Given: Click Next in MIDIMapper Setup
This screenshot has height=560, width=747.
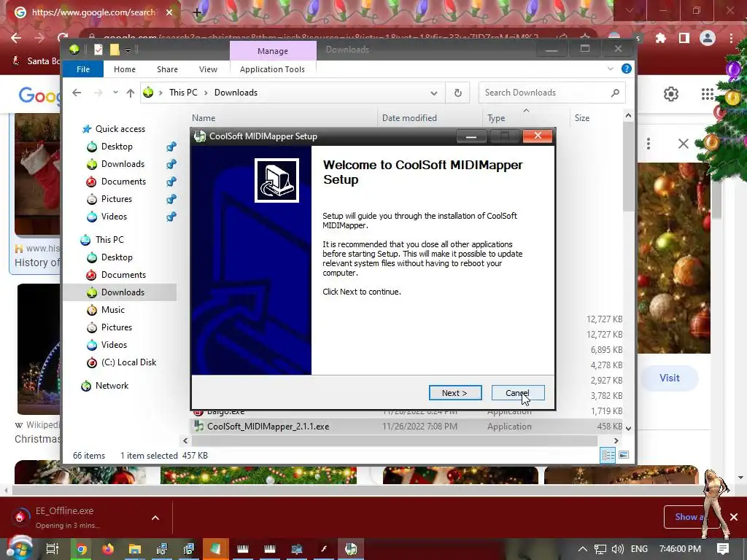Looking at the screenshot, I should [455, 393].
